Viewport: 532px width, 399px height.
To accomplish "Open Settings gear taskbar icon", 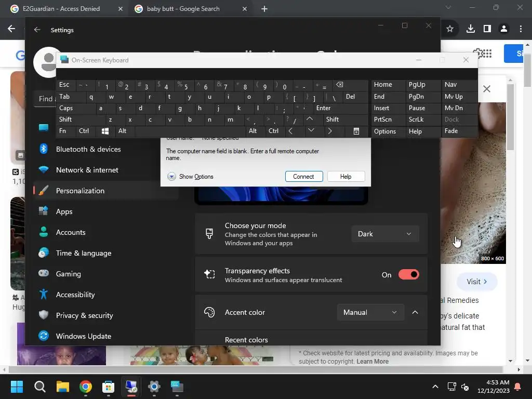I will point(154,387).
